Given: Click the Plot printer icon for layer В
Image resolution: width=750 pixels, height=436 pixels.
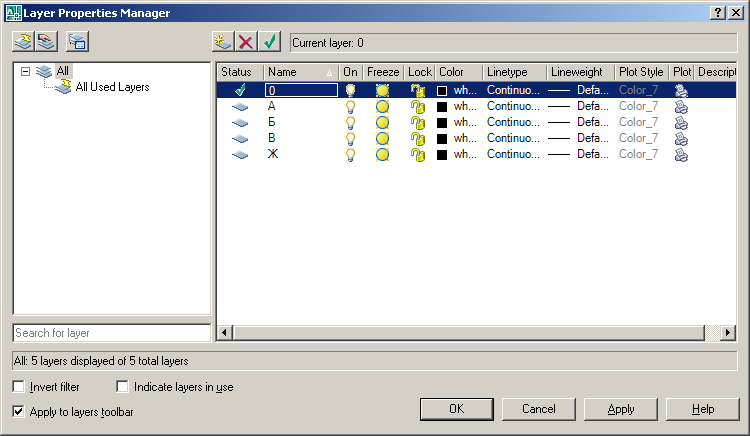Looking at the screenshot, I should (681, 139).
